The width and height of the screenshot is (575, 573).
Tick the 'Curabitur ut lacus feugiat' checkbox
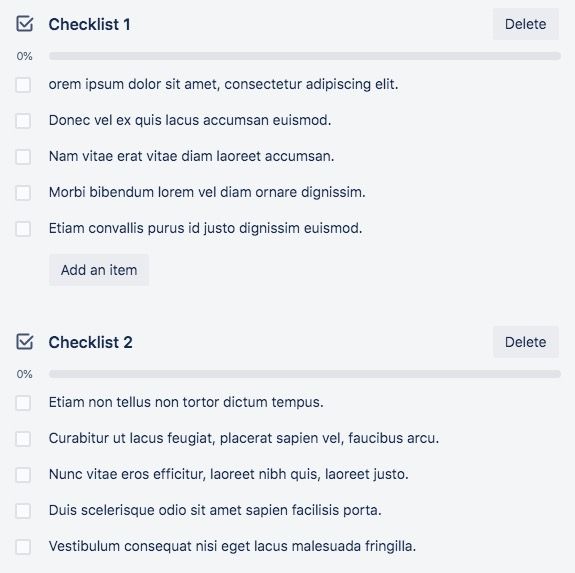(23, 438)
